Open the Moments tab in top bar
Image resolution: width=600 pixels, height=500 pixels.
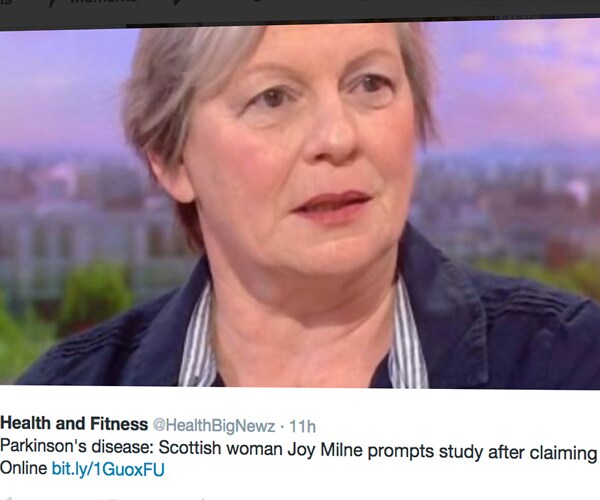(104, 1)
